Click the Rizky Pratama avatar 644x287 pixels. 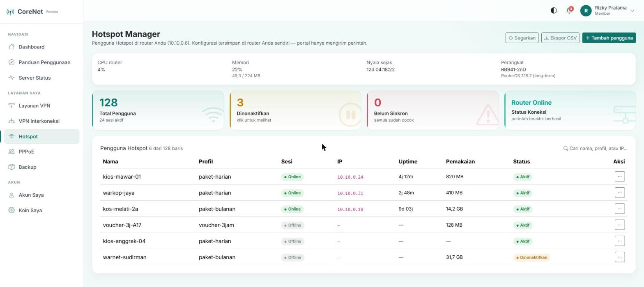click(586, 11)
